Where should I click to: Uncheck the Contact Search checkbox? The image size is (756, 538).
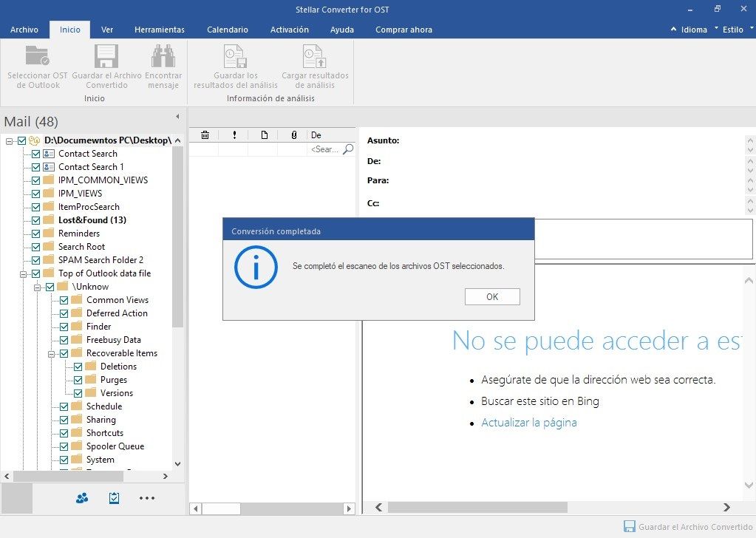pyautogui.click(x=35, y=154)
